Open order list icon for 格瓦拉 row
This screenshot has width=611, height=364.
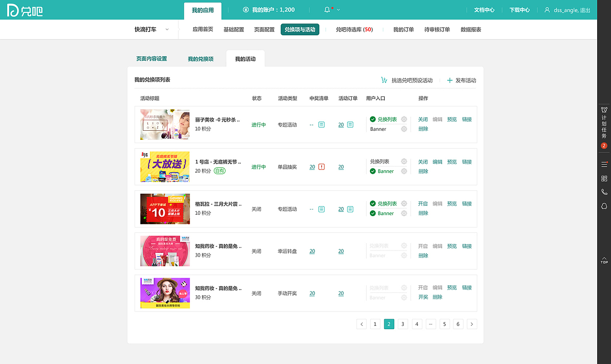pyautogui.click(x=350, y=209)
